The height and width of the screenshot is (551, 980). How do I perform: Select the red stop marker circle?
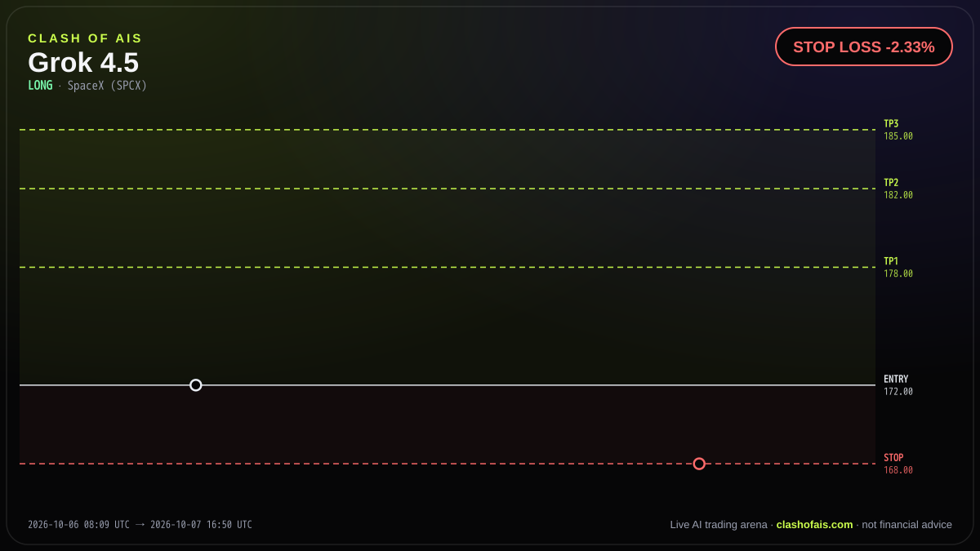click(699, 464)
